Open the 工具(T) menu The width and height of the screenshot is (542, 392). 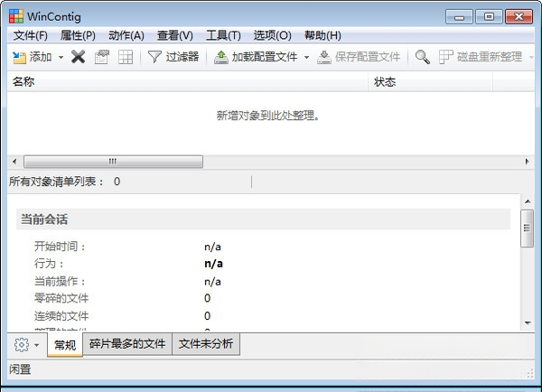pos(223,35)
